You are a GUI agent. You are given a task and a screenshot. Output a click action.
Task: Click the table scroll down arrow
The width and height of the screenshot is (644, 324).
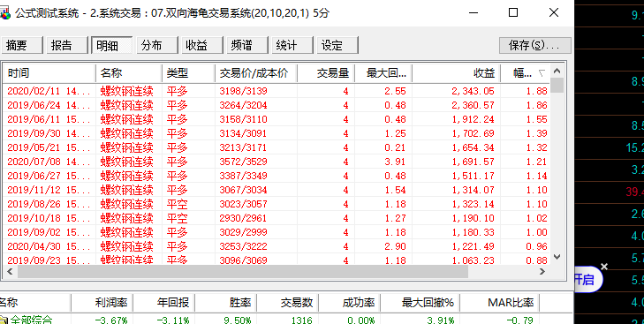(557, 257)
